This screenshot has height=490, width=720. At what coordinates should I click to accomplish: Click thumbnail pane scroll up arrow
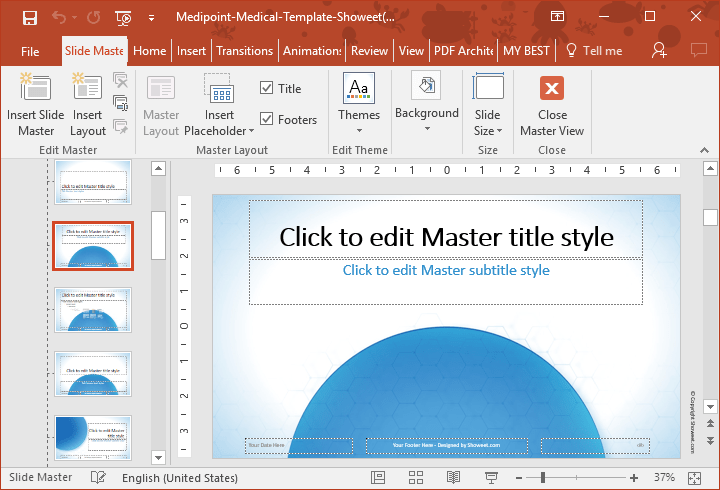[x=158, y=169]
